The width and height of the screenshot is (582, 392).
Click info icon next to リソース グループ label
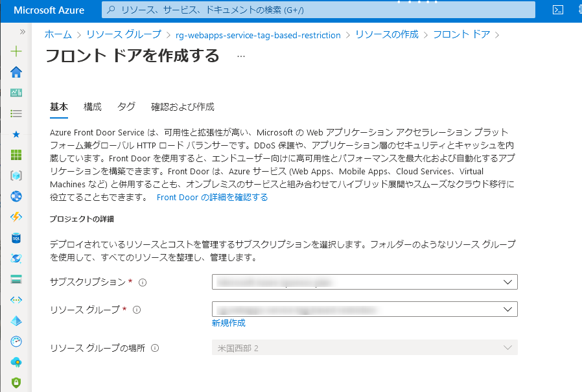coord(137,310)
